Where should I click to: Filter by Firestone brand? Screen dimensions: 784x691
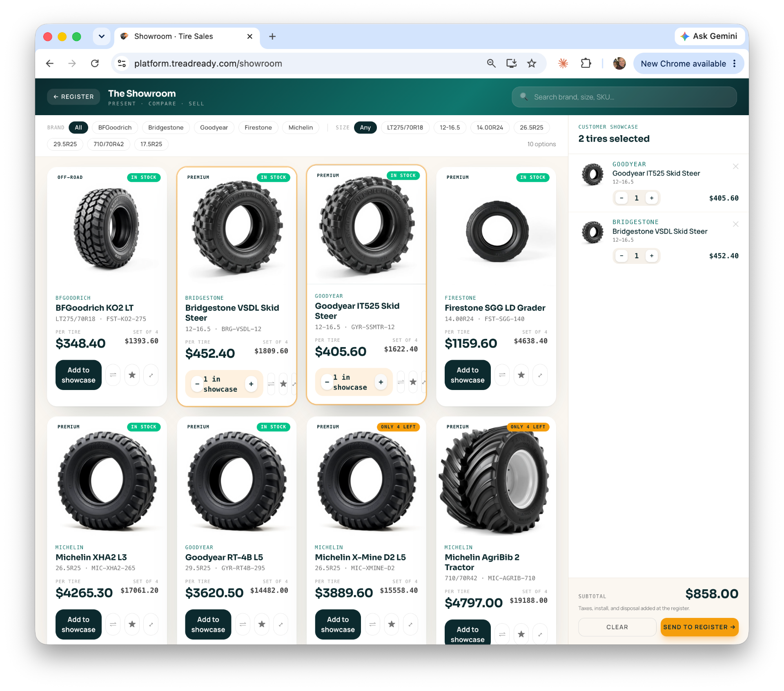click(258, 127)
